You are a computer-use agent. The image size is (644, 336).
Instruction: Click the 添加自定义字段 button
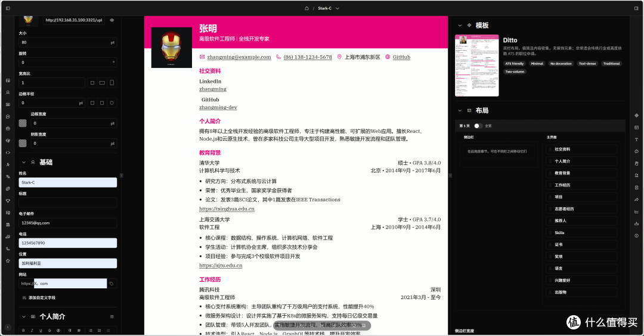coord(39,298)
